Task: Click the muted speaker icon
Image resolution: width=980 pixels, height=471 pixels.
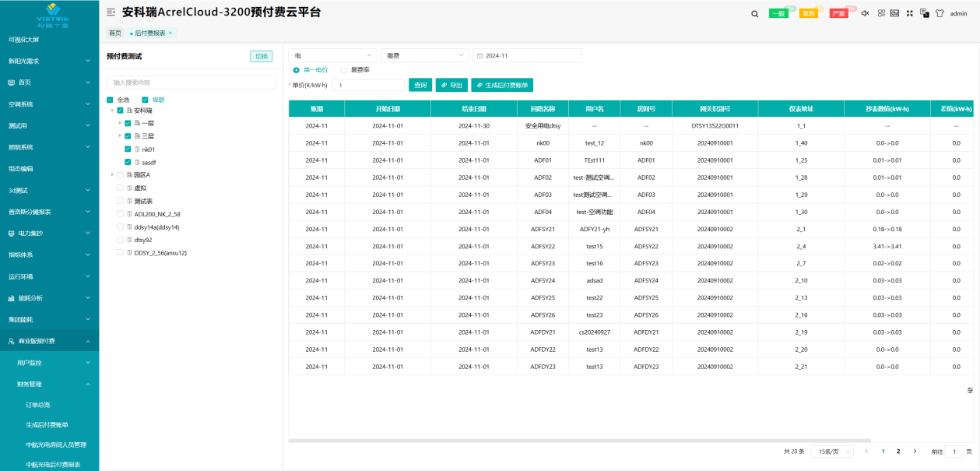Action: point(865,13)
